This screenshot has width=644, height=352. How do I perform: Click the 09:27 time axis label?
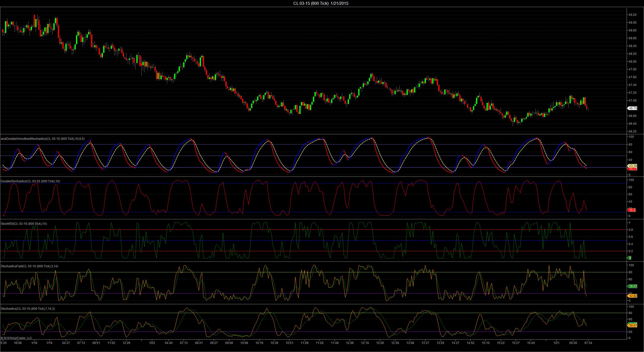(x=214, y=343)
